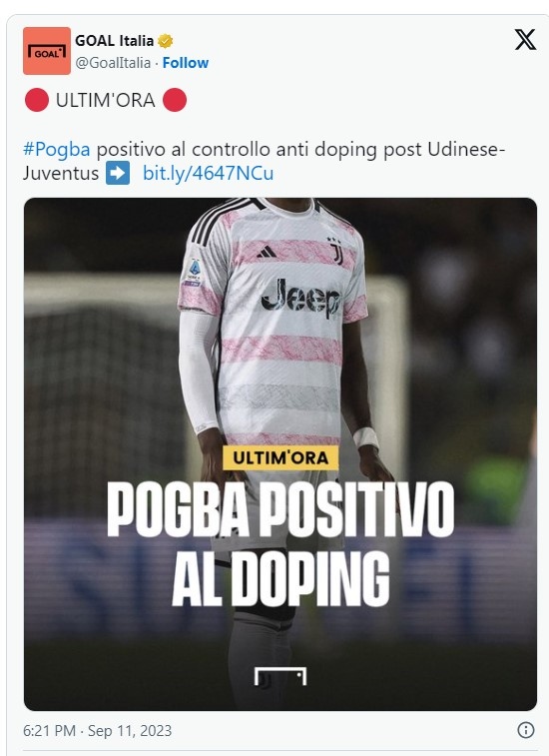Click the gold verified badge
This screenshot has height=756, width=549.
(x=166, y=41)
